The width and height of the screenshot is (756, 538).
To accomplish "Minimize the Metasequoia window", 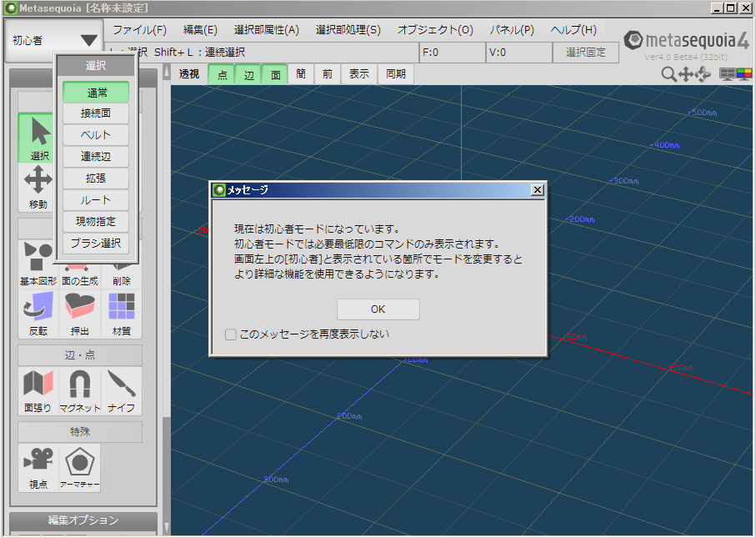I will (x=718, y=8).
